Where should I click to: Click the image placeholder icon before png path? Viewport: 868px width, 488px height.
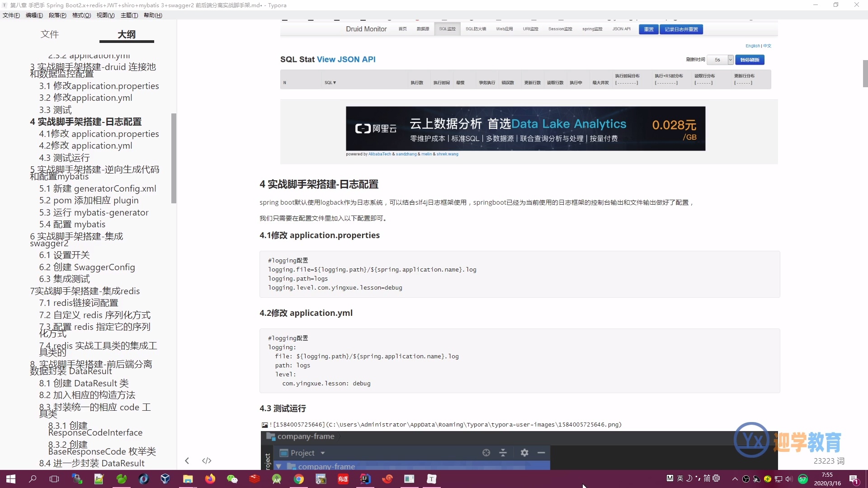tap(264, 425)
